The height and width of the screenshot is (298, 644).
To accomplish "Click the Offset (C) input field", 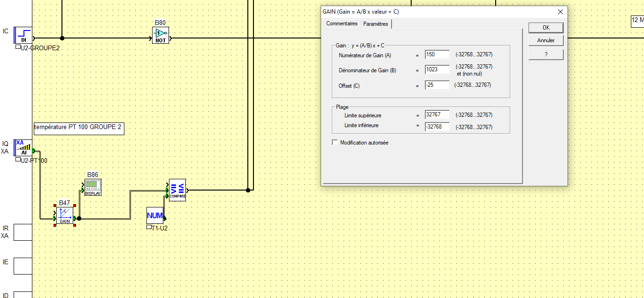I will 437,85.
